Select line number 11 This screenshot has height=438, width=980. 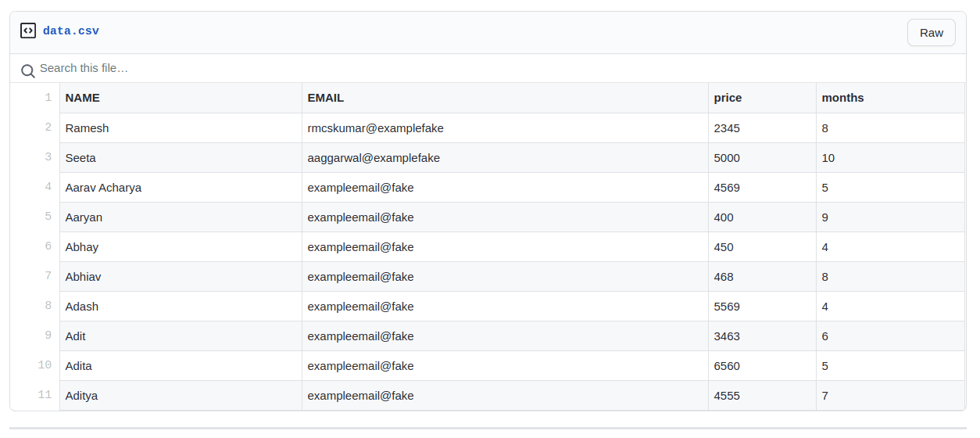pos(45,395)
